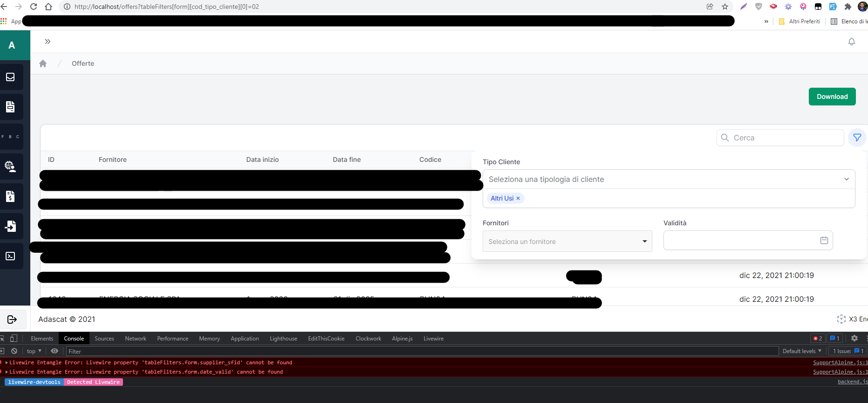This screenshot has width=868, height=403.
Task: Open the FBC sidebar item
Action: coord(10,137)
